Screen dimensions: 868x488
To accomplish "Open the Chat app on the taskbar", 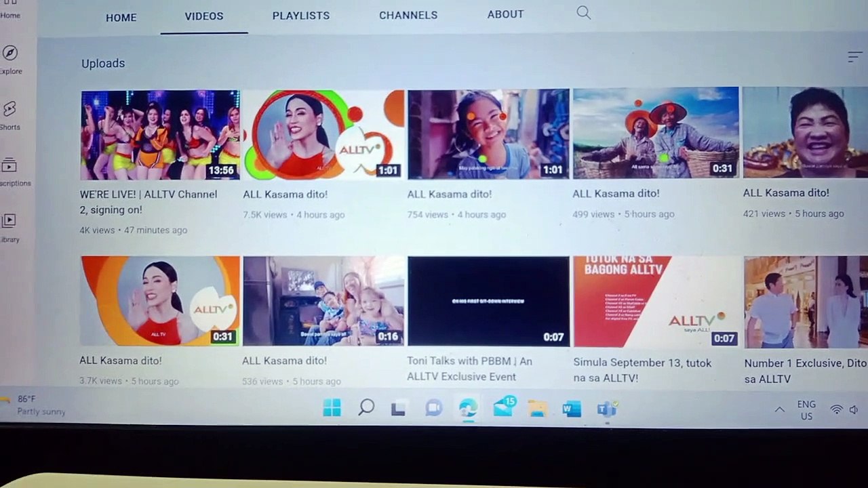I will (433, 408).
